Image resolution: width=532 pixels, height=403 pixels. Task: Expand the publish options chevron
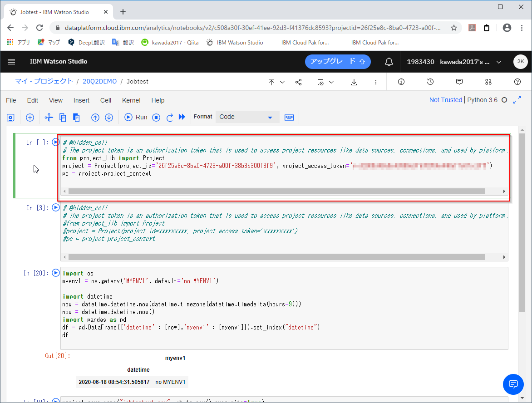(x=282, y=82)
